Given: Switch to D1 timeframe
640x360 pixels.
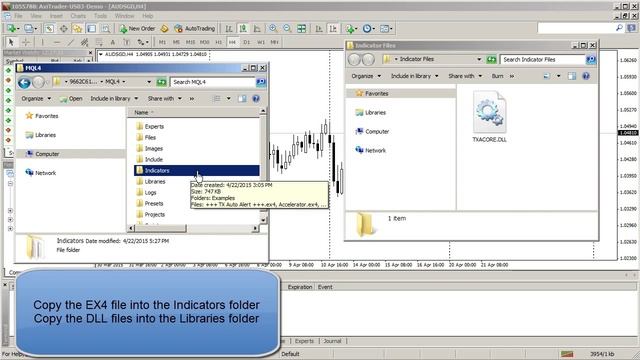Looking at the screenshot, I should [x=247, y=42].
